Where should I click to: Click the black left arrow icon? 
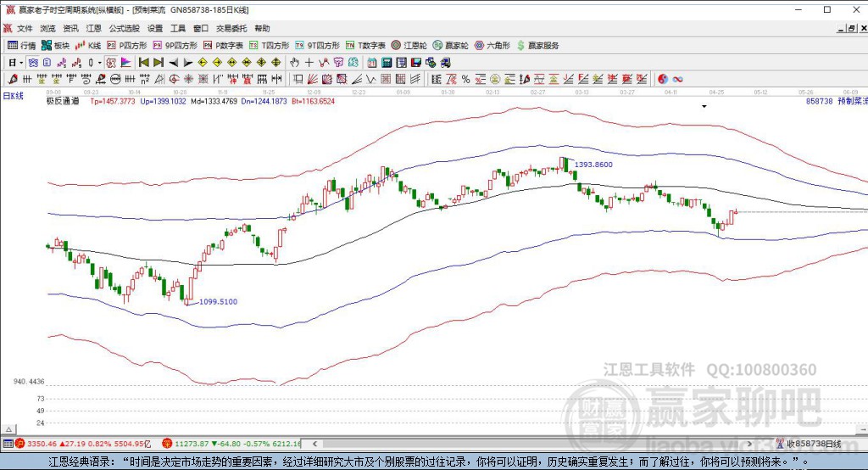coord(173,63)
